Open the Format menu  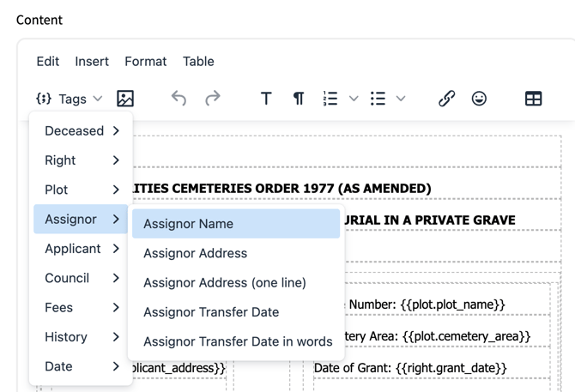145,61
